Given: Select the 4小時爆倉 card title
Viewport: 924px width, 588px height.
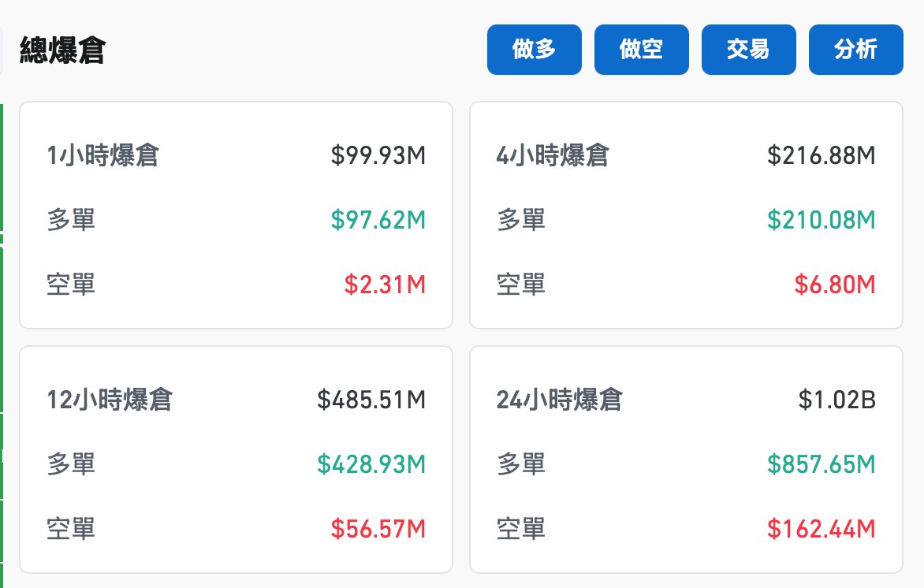Looking at the screenshot, I should coord(553,156).
